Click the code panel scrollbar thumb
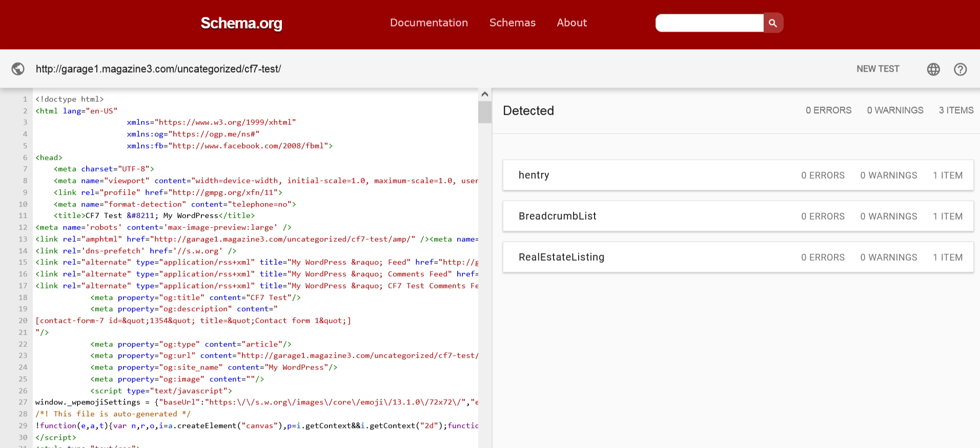 pyautogui.click(x=485, y=112)
